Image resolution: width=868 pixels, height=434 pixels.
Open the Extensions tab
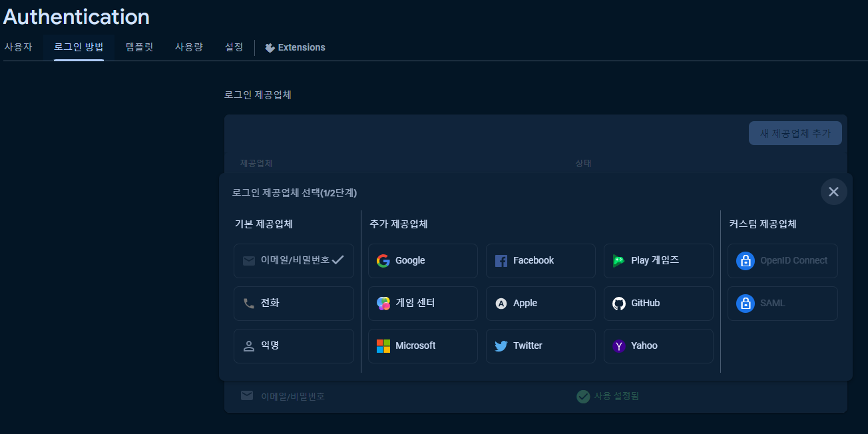(295, 48)
